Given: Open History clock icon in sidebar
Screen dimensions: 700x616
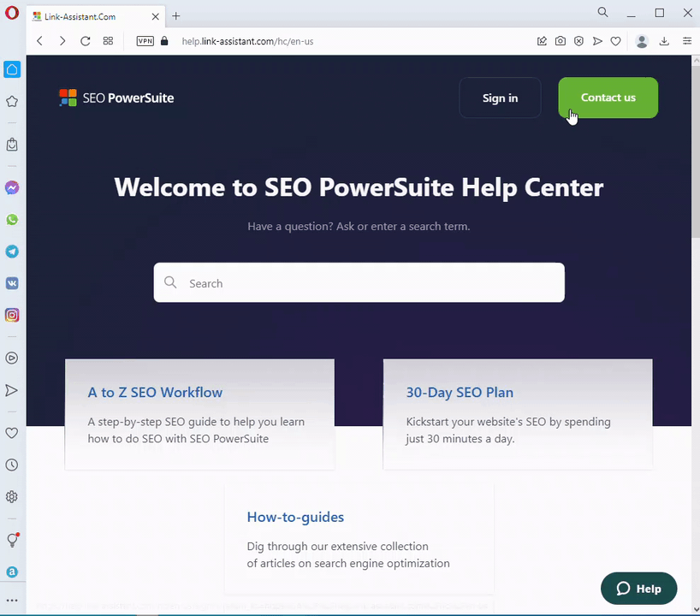Looking at the screenshot, I should coord(12,465).
